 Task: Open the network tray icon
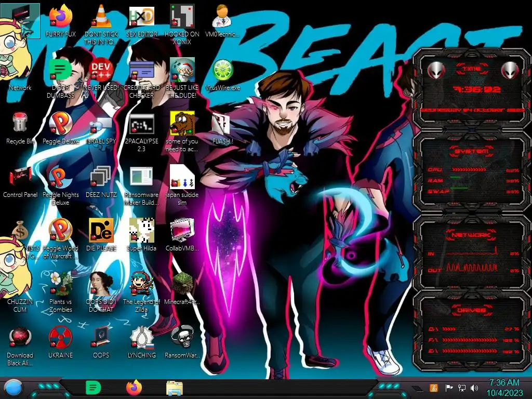pos(461,388)
